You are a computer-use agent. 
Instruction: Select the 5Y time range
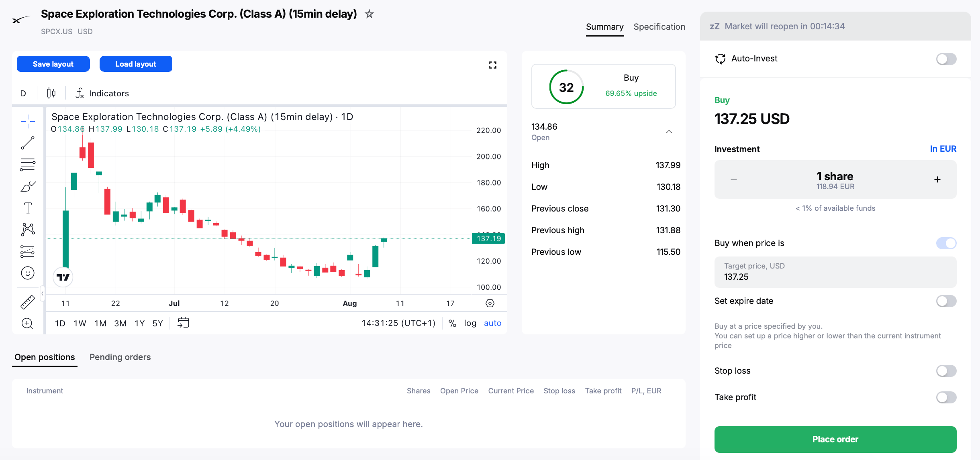tap(158, 323)
